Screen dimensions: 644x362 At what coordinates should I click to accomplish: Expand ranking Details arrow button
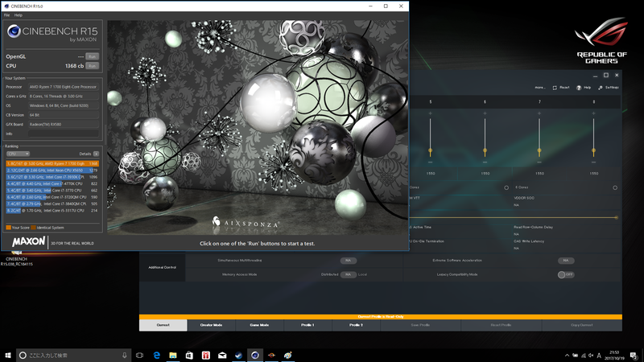point(96,154)
